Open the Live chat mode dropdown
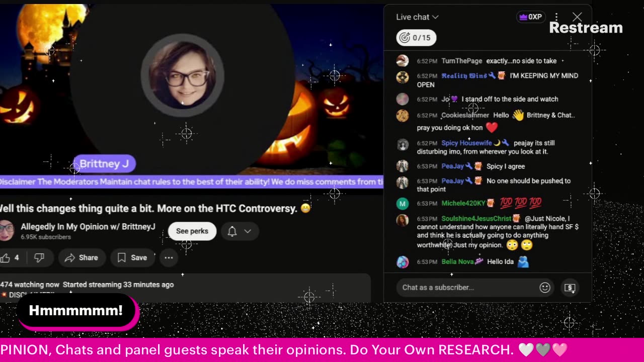The image size is (644, 362). tap(417, 17)
